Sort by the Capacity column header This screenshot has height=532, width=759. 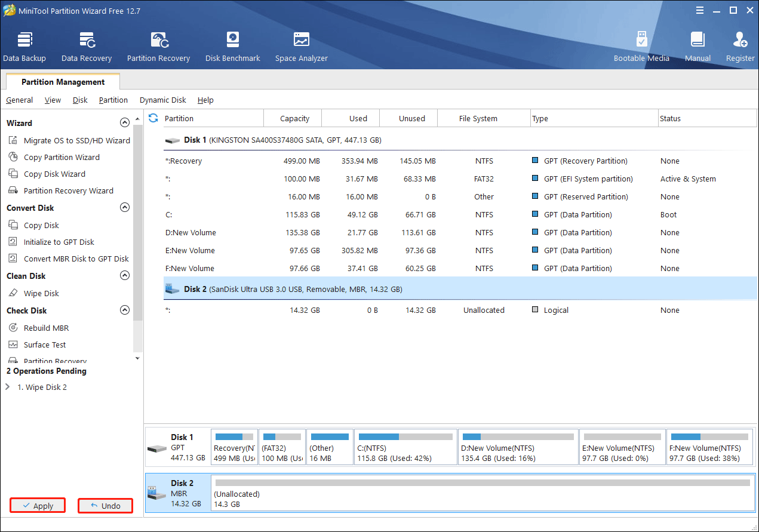293,118
